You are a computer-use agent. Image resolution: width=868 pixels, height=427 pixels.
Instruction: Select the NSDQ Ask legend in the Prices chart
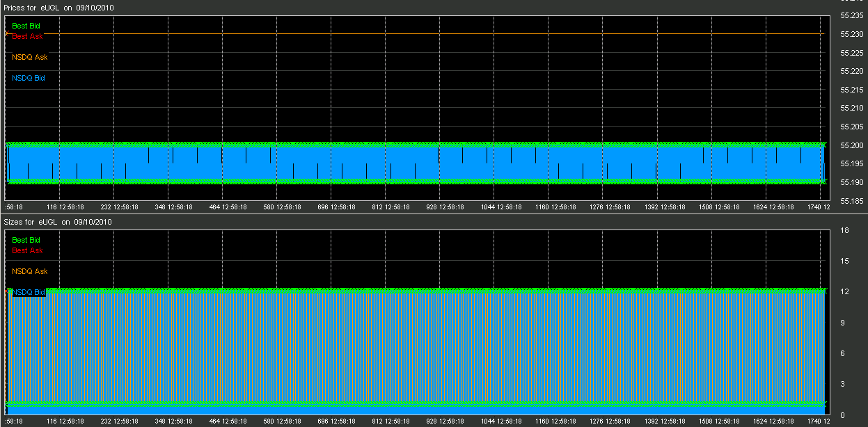point(30,57)
